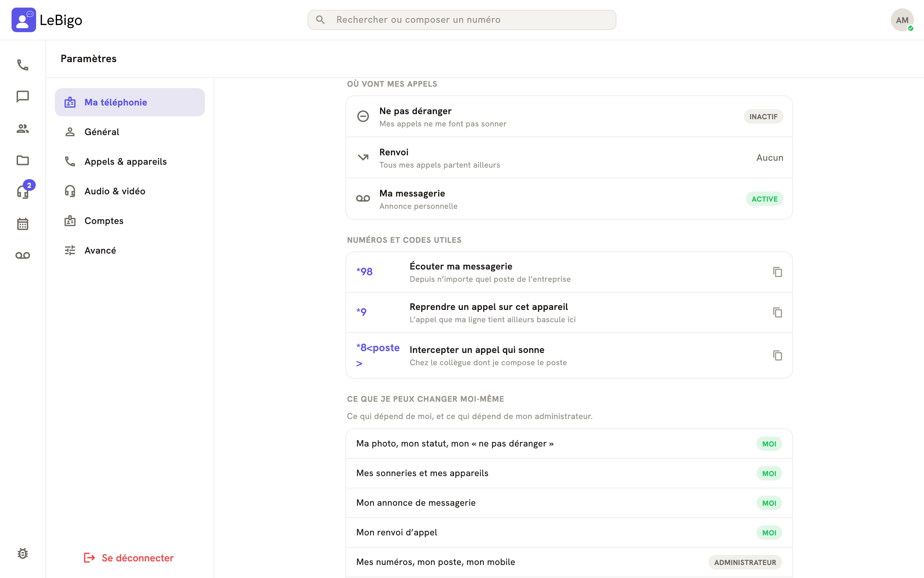
Task: Toggle the INACTIF badge for Ne pas déranger
Action: click(763, 117)
